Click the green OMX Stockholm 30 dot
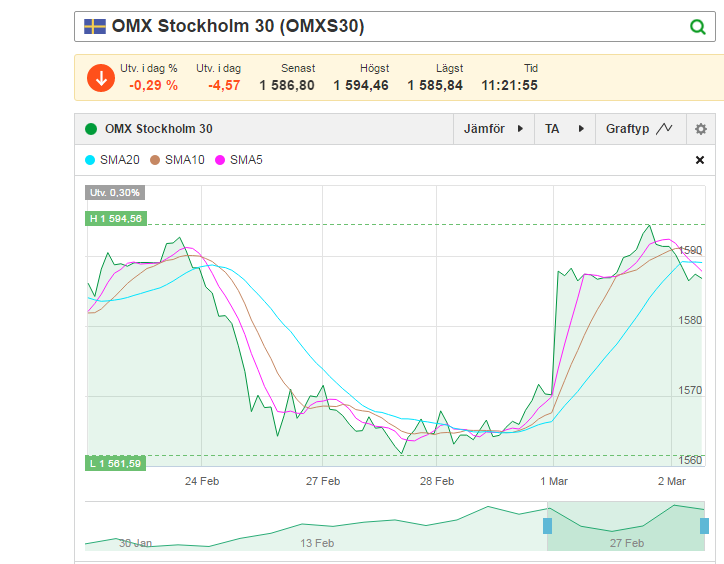724x564 pixels. click(x=91, y=129)
